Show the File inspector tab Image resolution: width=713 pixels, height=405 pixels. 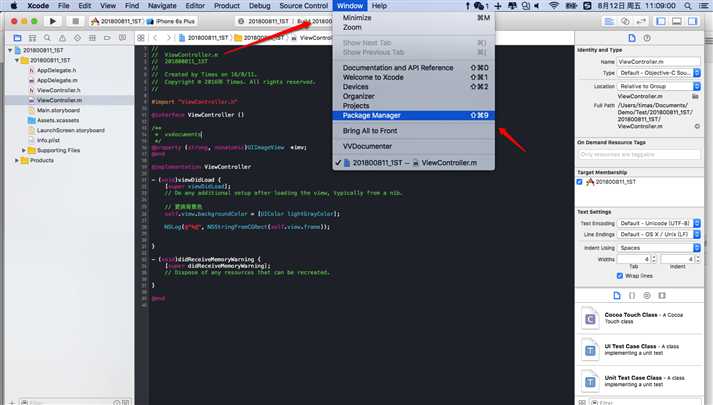[x=632, y=38]
